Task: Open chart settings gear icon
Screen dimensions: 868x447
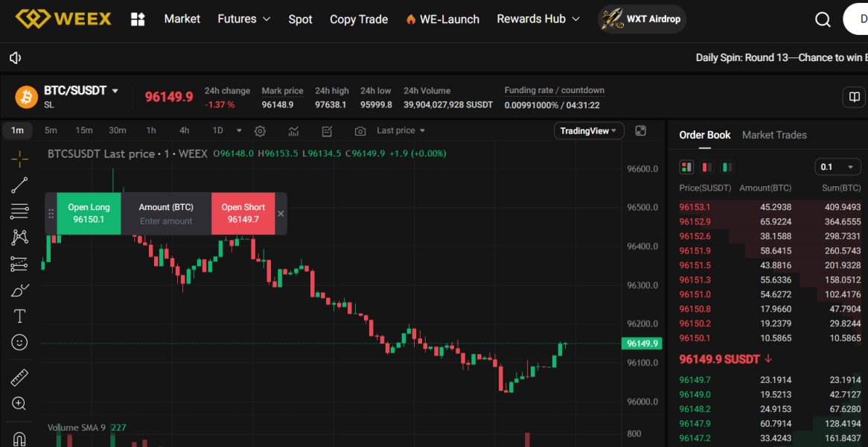Action: click(261, 130)
